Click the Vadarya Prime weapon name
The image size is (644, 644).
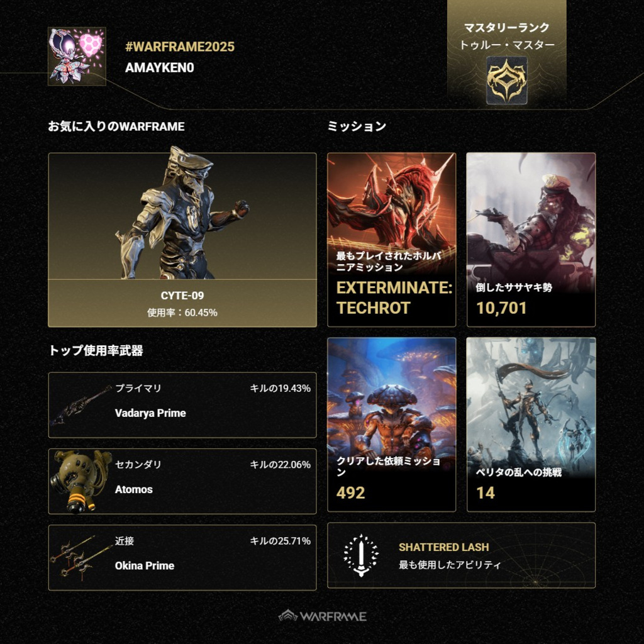tap(150, 413)
